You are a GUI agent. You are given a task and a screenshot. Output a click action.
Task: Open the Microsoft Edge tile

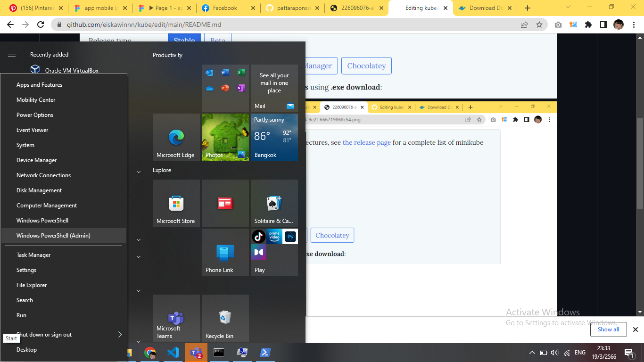pos(176,137)
